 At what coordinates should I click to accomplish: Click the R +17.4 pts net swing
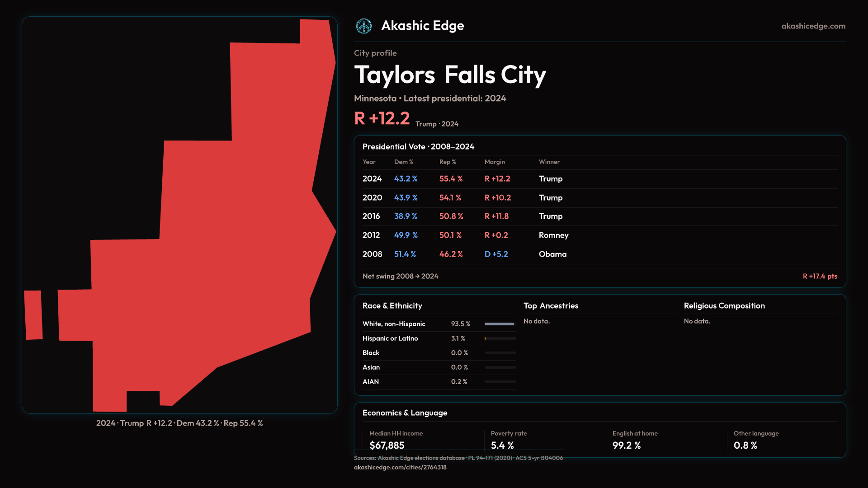pyautogui.click(x=820, y=276)
